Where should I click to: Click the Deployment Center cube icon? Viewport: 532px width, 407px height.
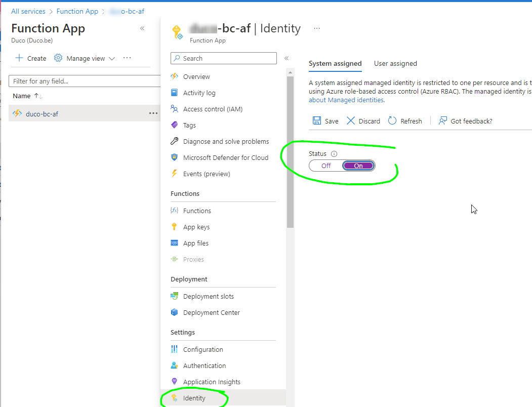pyautogui.click(x=175, y=312)
